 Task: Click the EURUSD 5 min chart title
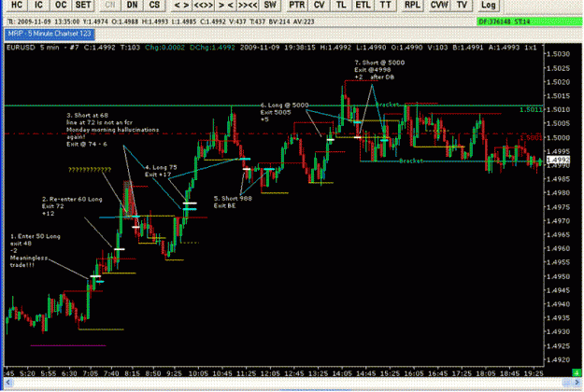click(33, 48)
